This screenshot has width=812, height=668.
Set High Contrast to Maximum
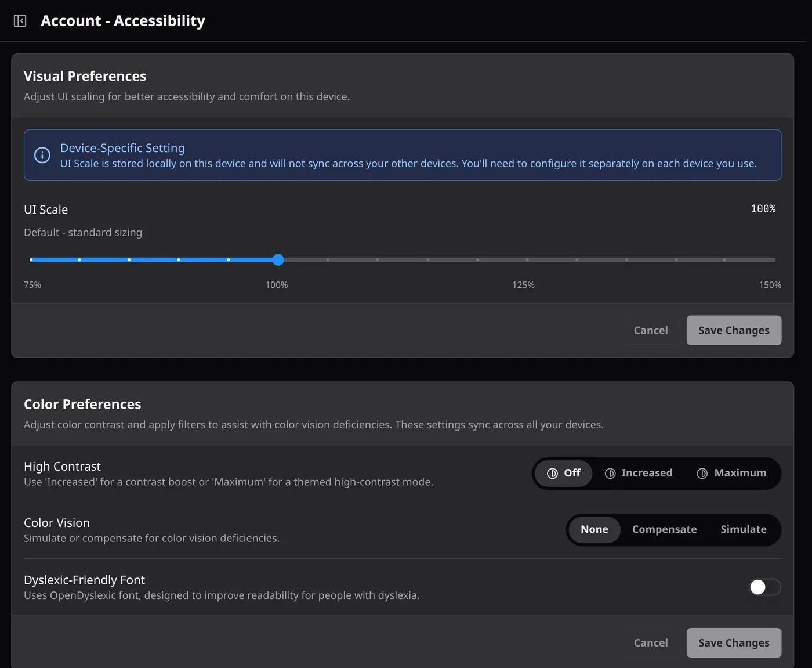[731, 474]
